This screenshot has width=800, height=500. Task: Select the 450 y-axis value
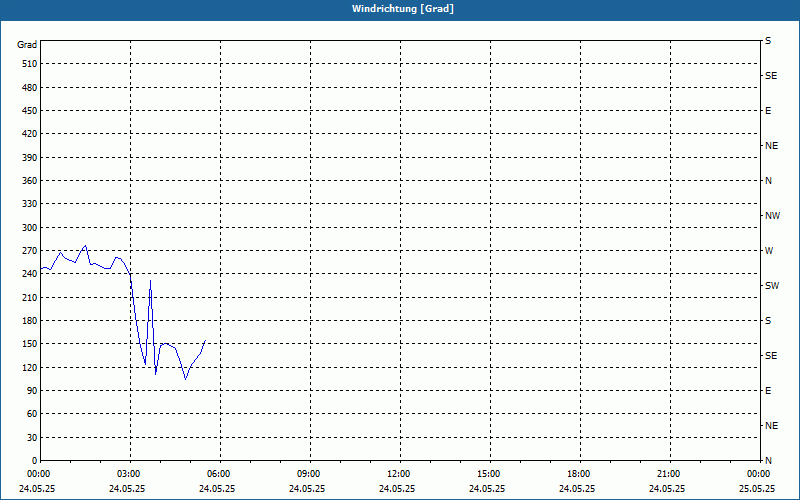point(30,111)
